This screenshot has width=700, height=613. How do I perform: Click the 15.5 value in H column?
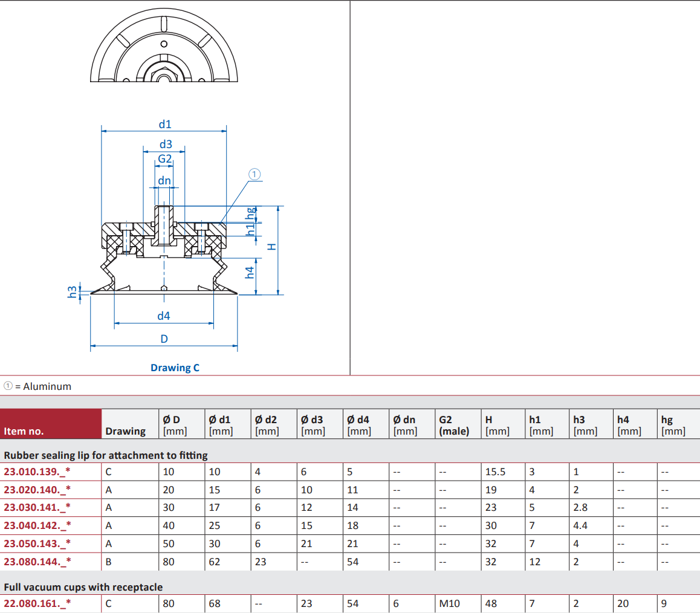tap(495, 472)
